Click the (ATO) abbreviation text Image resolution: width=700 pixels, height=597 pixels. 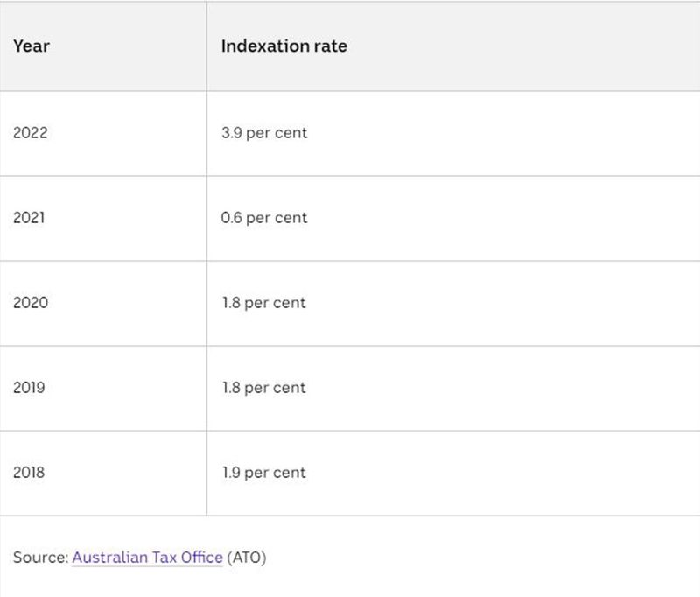coord(247,558)
